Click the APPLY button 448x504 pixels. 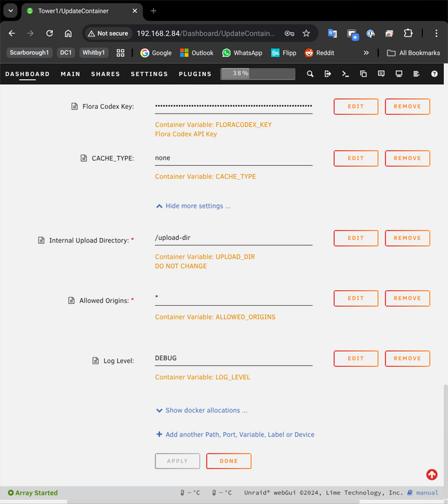[178, 461]
